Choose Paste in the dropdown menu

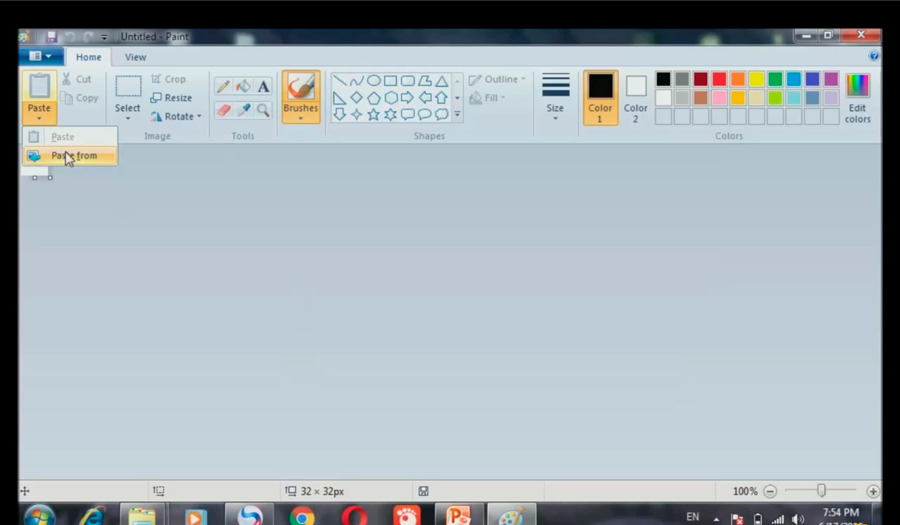(70, 137)
